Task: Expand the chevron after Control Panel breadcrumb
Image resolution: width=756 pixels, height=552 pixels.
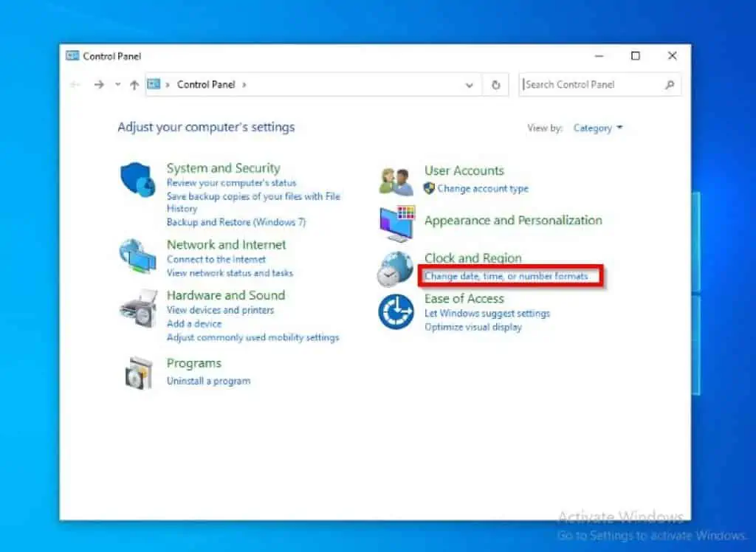Action: tap(244, 85)
